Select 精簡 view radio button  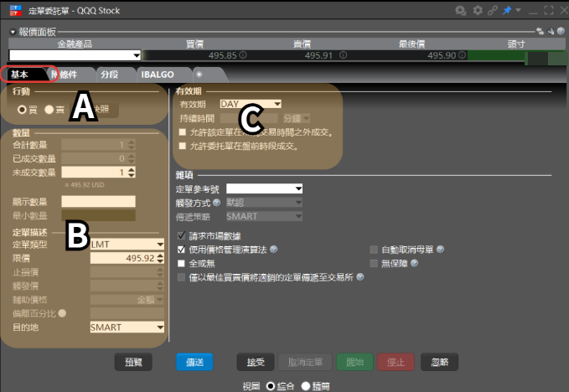point(306,386)
